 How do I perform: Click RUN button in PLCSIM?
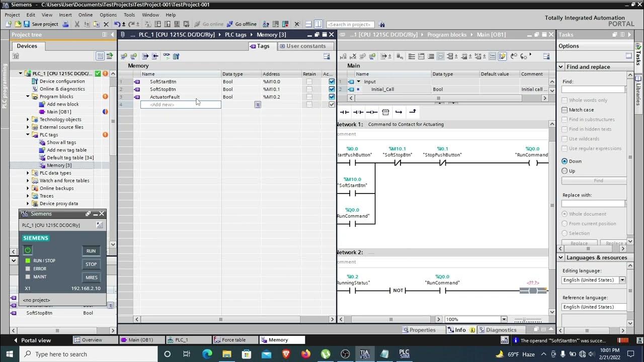91,251
